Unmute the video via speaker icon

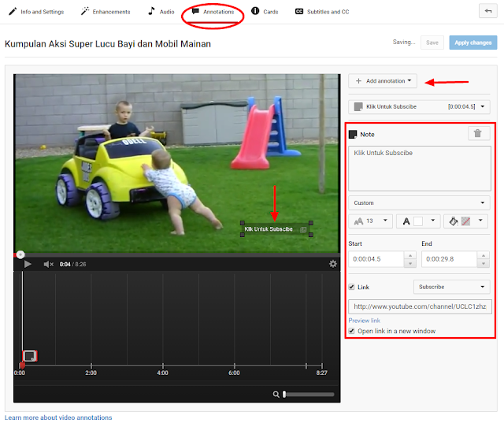click(x=49, y=264)
